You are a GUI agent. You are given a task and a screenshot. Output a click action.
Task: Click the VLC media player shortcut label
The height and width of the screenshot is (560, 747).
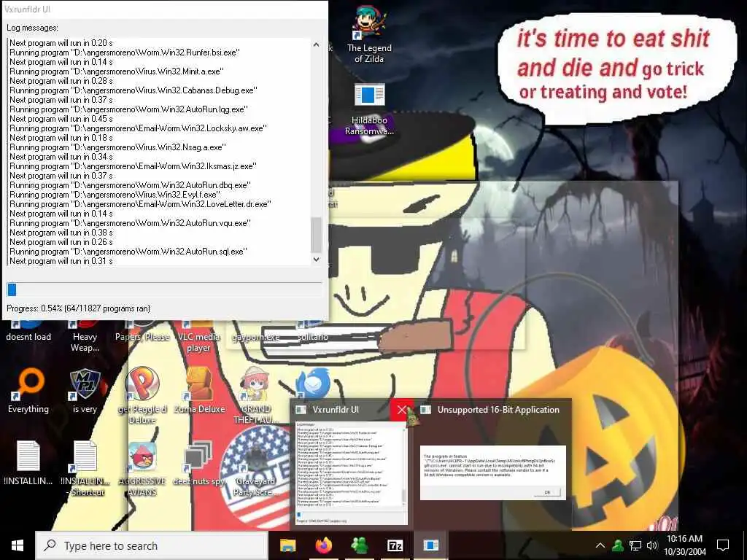198,342
